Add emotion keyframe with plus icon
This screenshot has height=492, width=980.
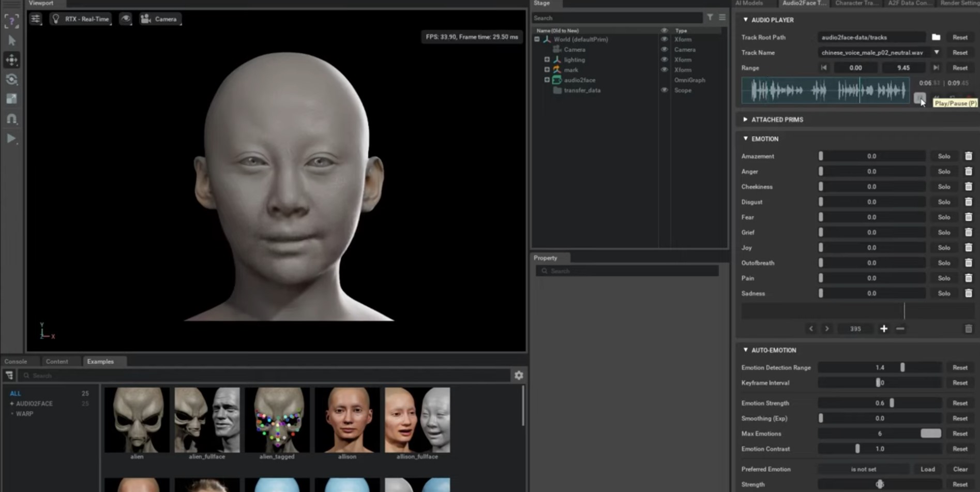pyautogui.click(x=884, y=329)
